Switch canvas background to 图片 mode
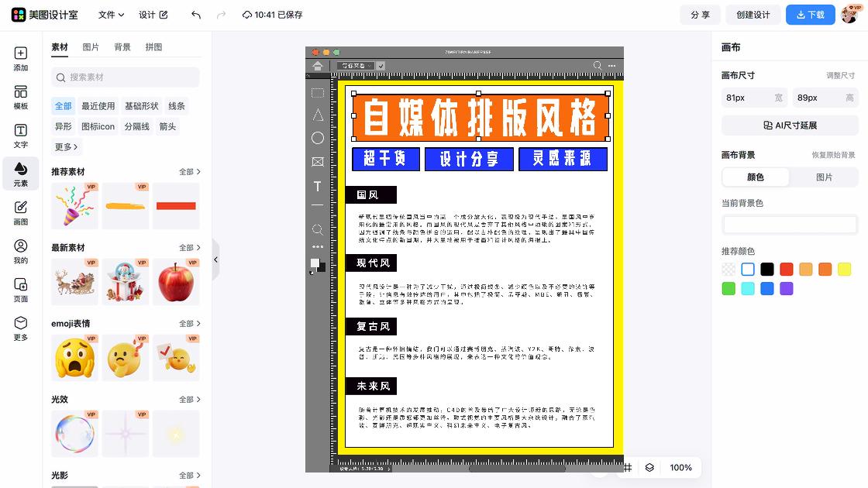The width and height of the screenshot is (868, 488). [825, 177]
